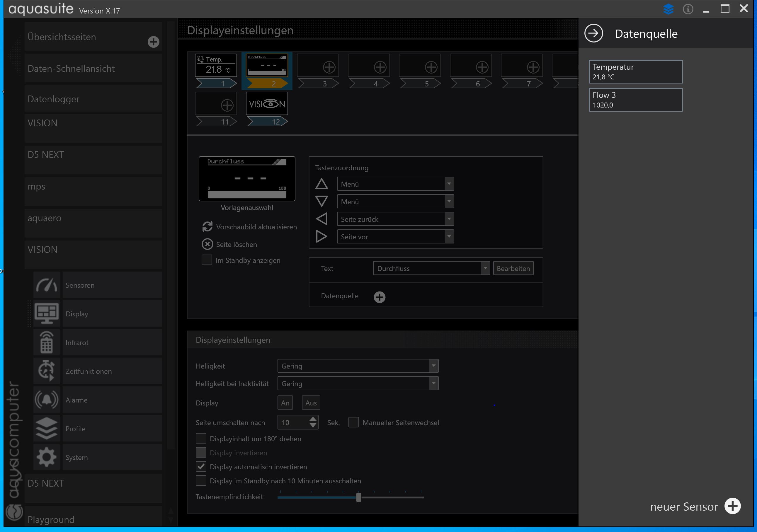
Task: Close Datenquelle panel with arrow icon
Action: pos(593,34)
